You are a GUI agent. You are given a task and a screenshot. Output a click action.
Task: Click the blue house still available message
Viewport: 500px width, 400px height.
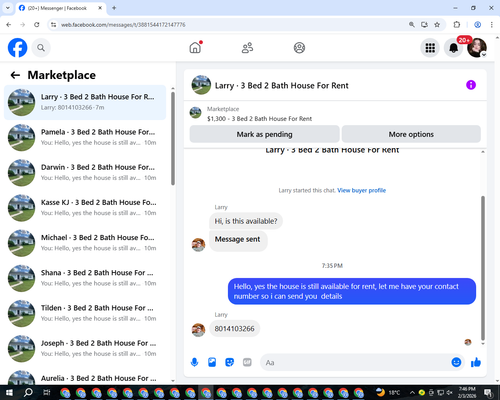(352, 291)
